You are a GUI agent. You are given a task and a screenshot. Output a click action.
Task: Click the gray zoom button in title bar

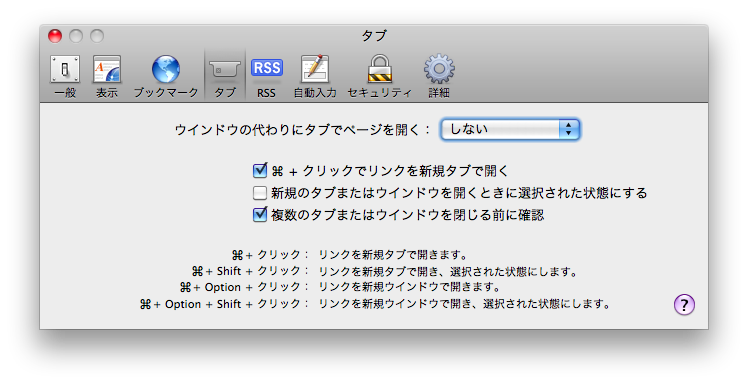tap(97, 36)
